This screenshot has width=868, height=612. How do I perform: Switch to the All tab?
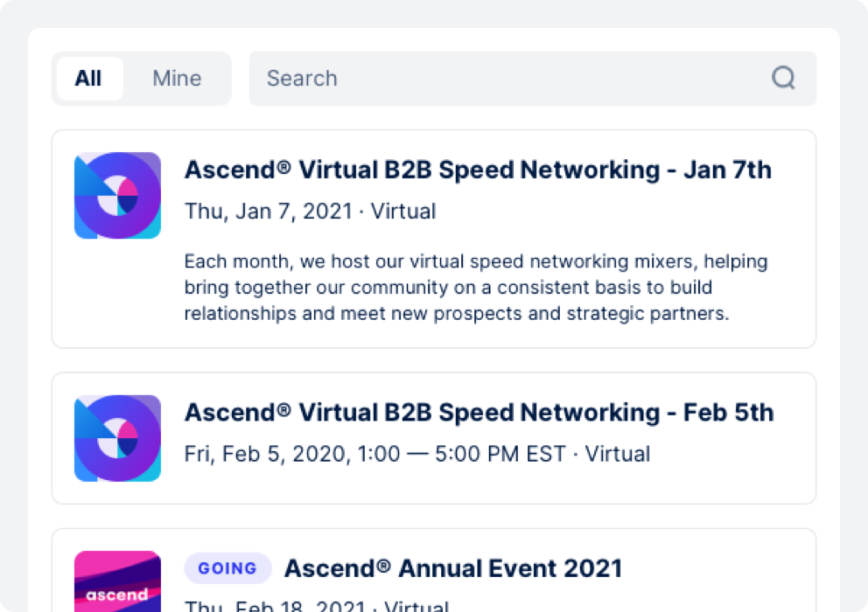88,79
